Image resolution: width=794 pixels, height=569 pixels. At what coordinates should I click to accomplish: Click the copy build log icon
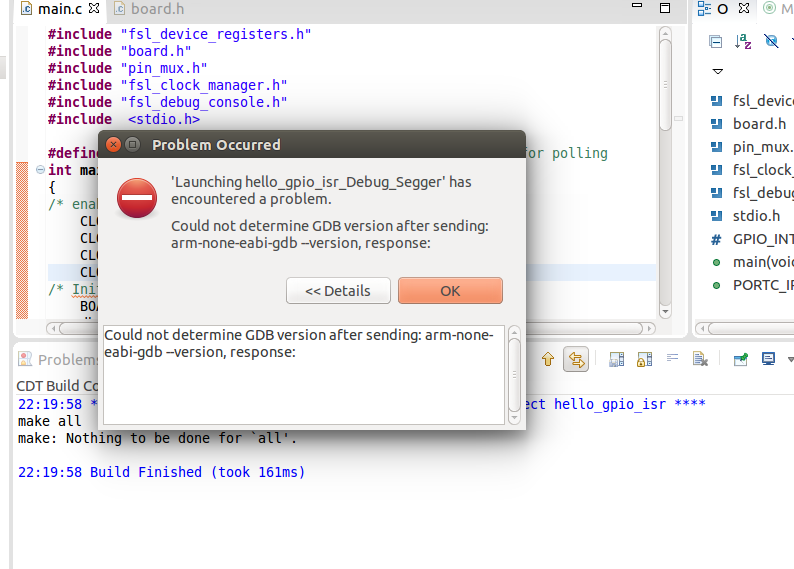click(616, 359)
